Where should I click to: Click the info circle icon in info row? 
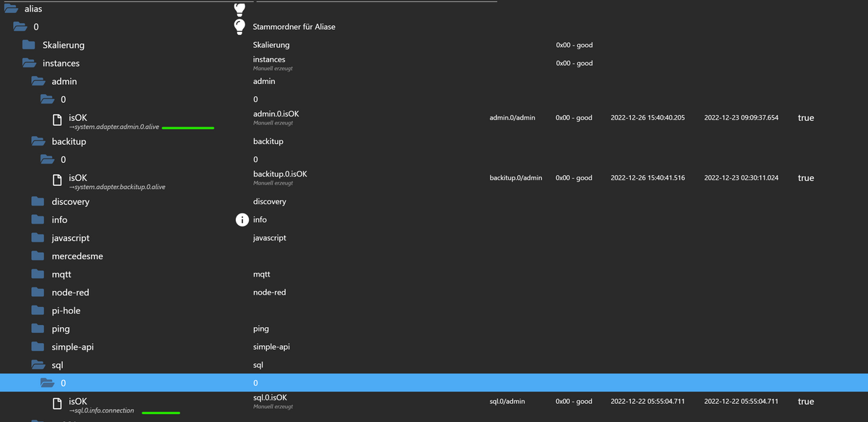coord(242,219)
